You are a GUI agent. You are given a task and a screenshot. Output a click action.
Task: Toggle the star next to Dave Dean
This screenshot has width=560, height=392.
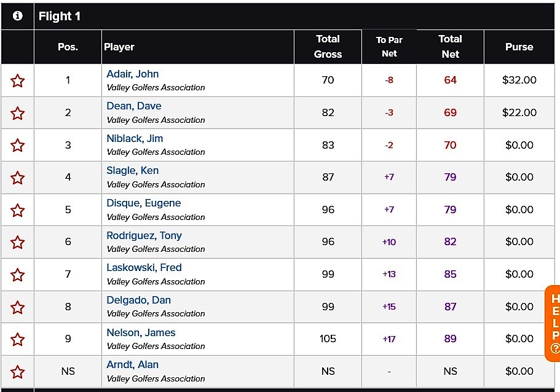[17, 113]
